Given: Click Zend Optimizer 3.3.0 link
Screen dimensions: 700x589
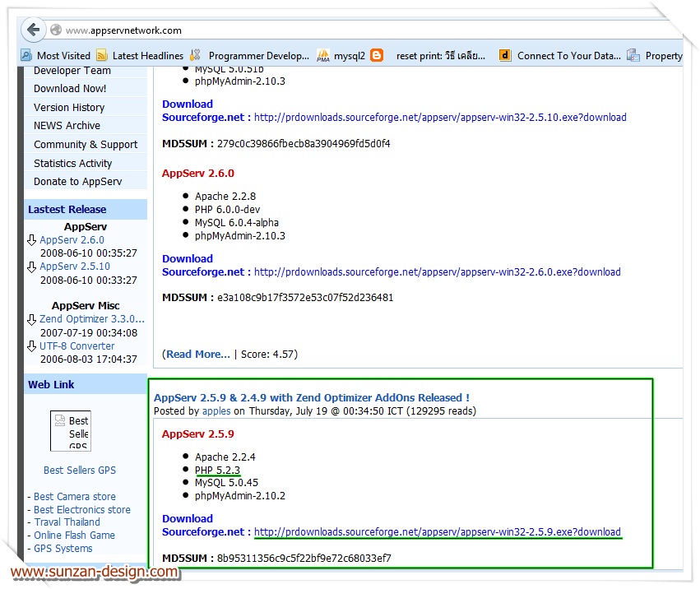Looking at the screenshot, I should pos(92,319).
